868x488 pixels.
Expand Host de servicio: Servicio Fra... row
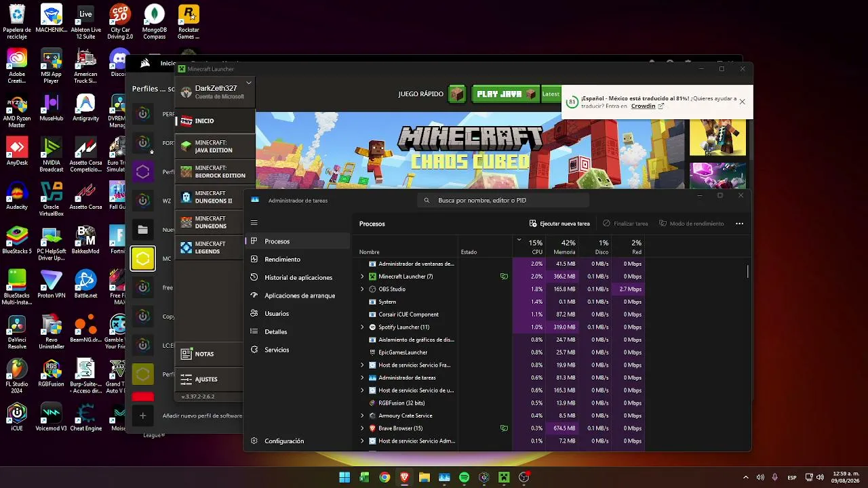pyautogui.click(x=362, y=365)
